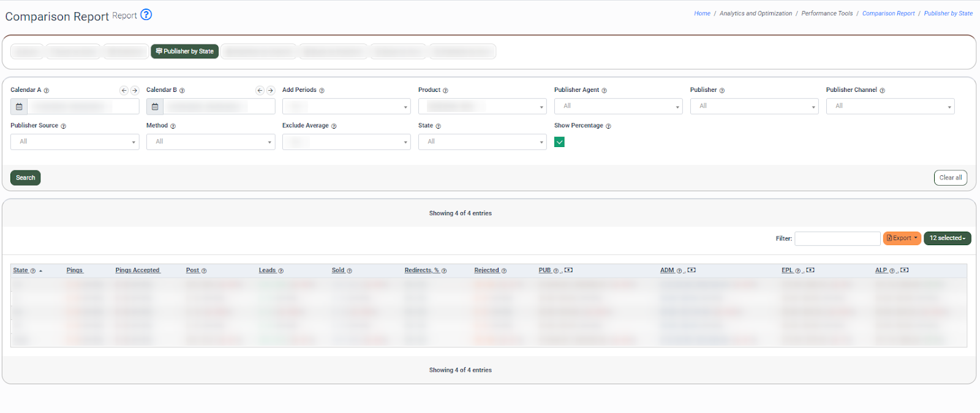Click the Clear all button
980x413 pixels.
(950, 178)
